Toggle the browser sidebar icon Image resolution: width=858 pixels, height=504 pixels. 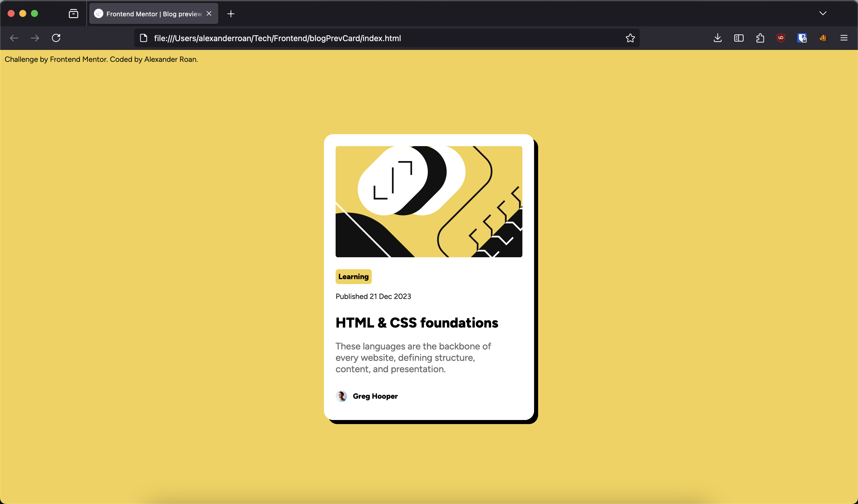click(x=738, y=38)
